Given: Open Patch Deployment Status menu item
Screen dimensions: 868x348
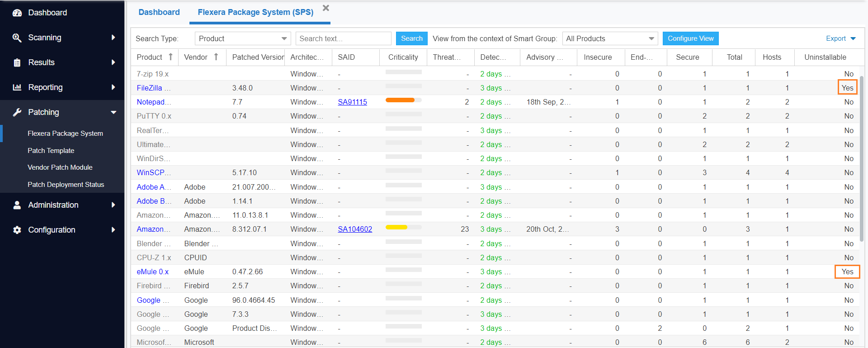Looking at the screenshot, I should tap(66, 185).
